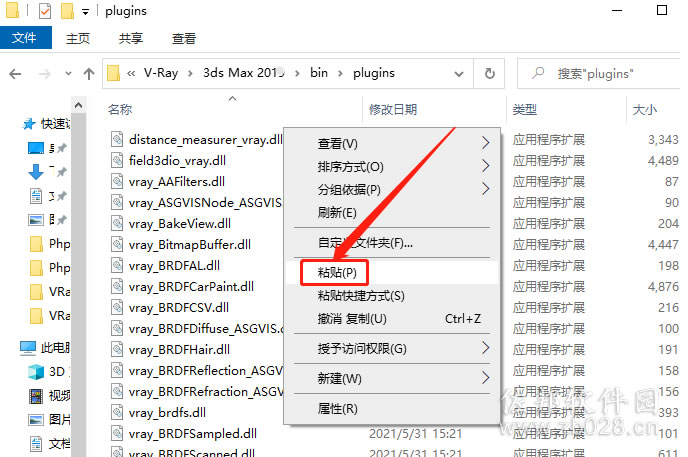688x457 pixels.
Task: Choose 撤消 复制(U) in context menu
Action: [x=392, y=319]
